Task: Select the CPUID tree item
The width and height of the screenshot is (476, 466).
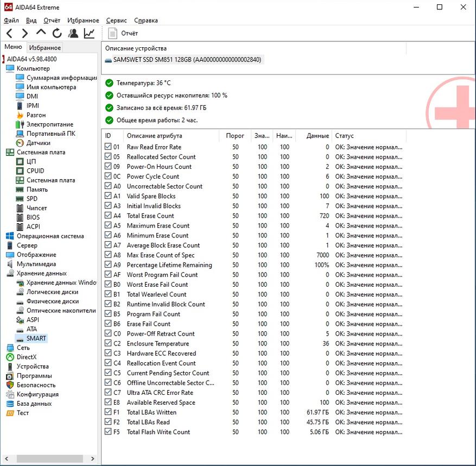Action: (x=35, y=171)
